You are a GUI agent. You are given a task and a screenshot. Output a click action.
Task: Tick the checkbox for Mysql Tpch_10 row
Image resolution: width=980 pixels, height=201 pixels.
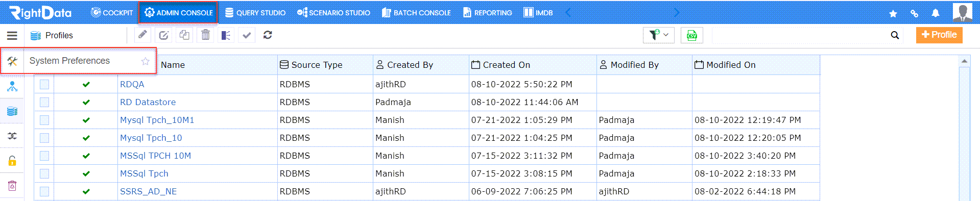[x=44, y=138]
